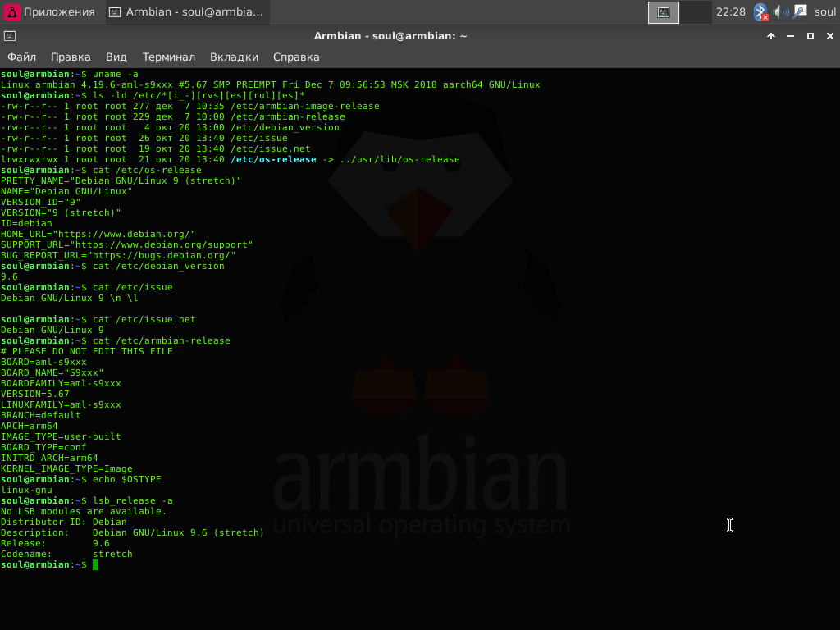
Task: Roll up window with arrow button
Action: coord(771,36)
